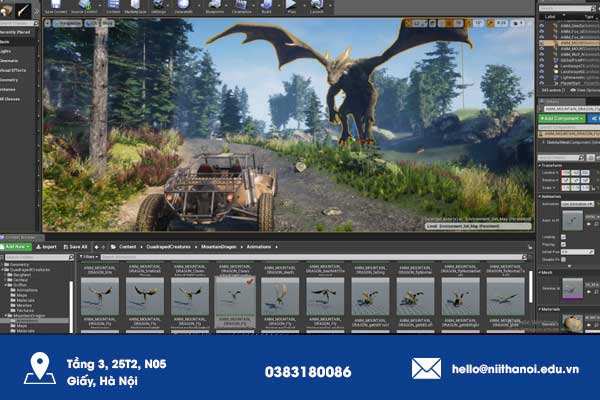Click the grid snap size value
Image resolution: width=600 pixels, height=400 pixels.
458,23
